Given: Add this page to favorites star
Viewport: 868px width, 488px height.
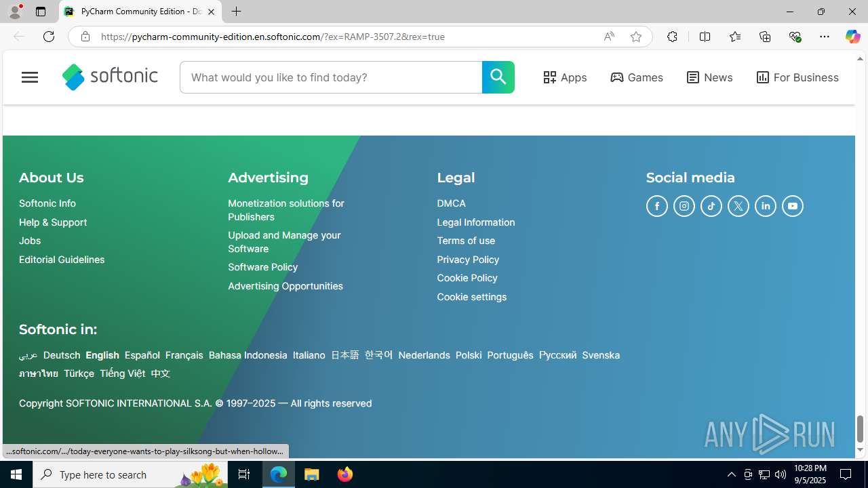Looking at the screenshot, I should click(x=636, y=37).
